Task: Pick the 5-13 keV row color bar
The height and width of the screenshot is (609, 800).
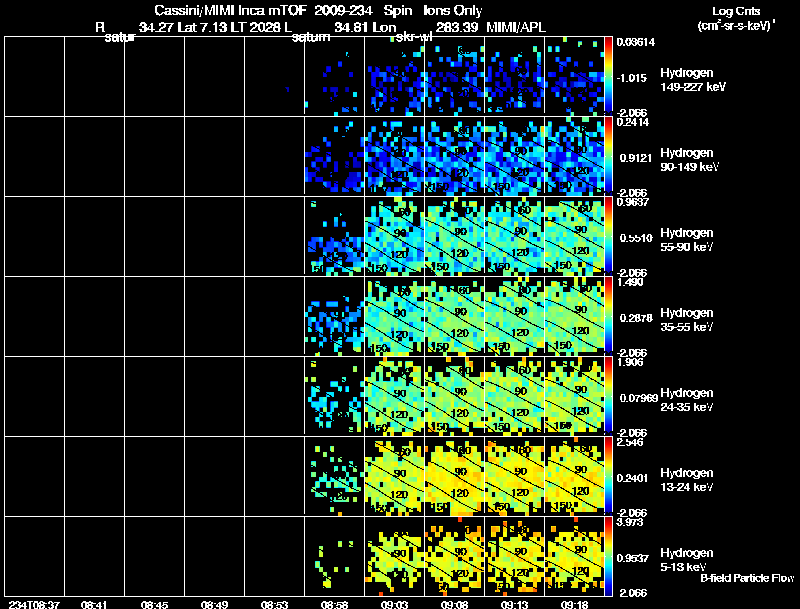Action: coord(608,556)
